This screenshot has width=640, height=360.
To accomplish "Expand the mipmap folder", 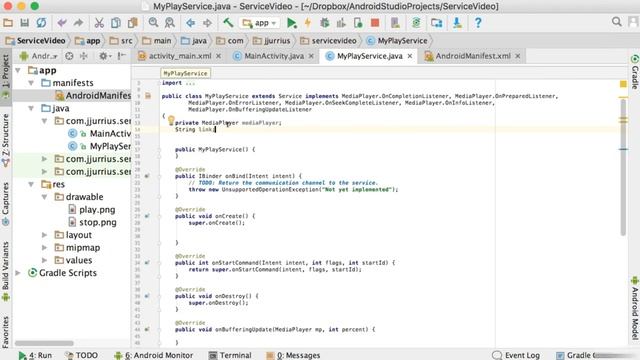I will [x=44, y=248].
